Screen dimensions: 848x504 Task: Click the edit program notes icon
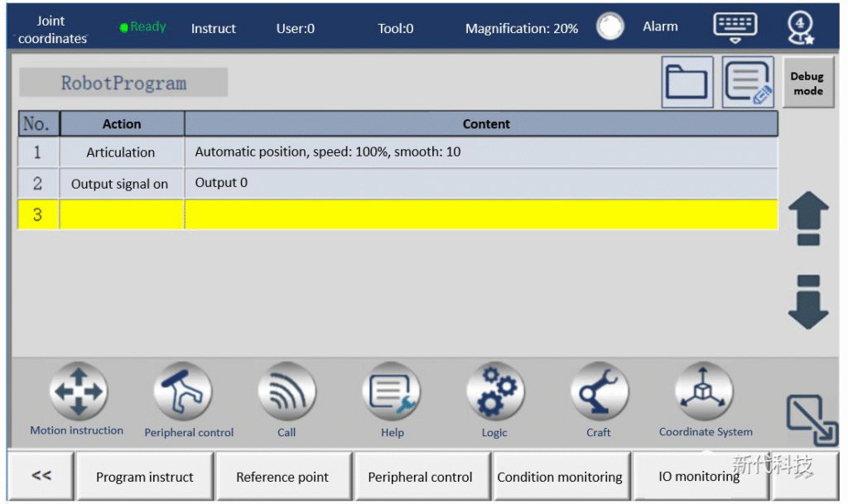click(748, 83)
